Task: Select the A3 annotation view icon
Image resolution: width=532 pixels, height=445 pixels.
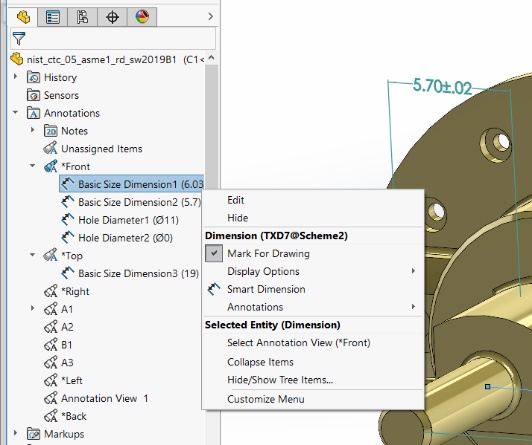Action: tap(51, 362)
